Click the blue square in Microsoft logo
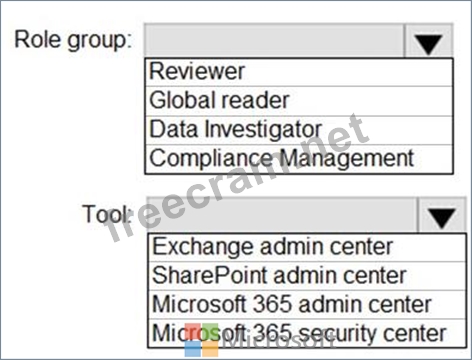 pyautogui.click(x=193, y=349)
